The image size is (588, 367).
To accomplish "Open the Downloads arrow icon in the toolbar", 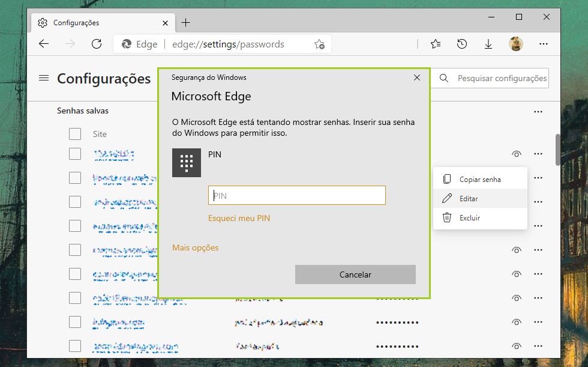I will click(488, 44).
